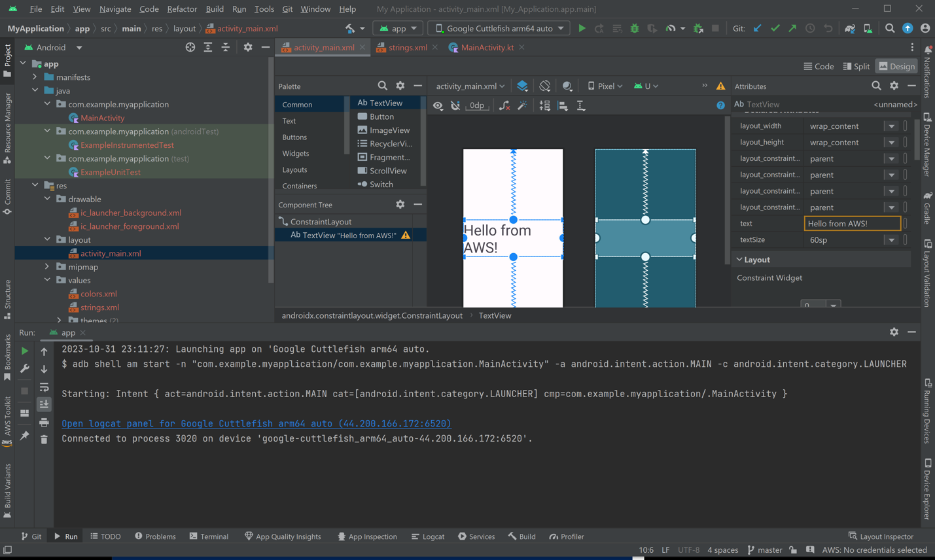Viewport: 935px width, 560px height.
Task: Edit the text attribute field showing Hello from AWS!
Action: coord(851,223)
